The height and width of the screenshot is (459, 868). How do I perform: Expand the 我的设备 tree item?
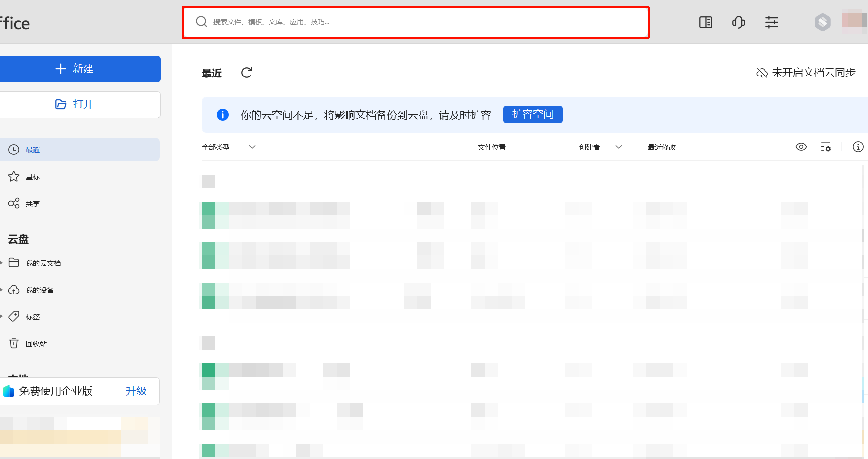2,290
